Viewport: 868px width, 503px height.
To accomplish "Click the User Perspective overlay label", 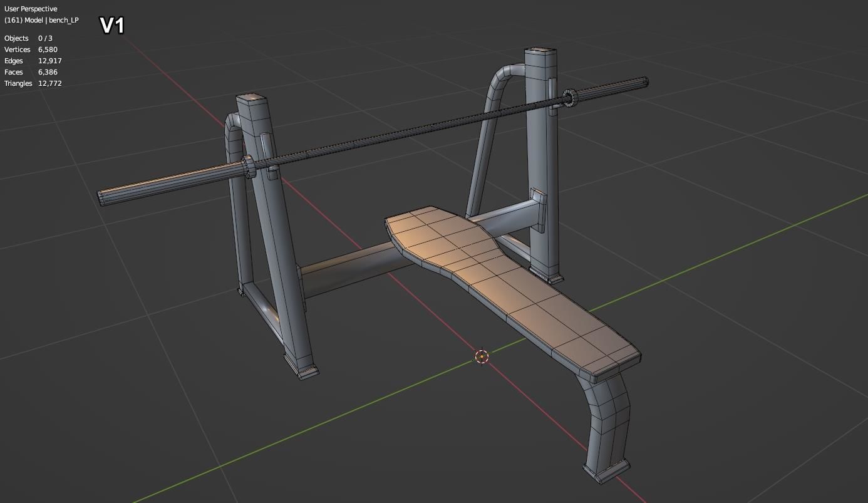I will point(31,9).
